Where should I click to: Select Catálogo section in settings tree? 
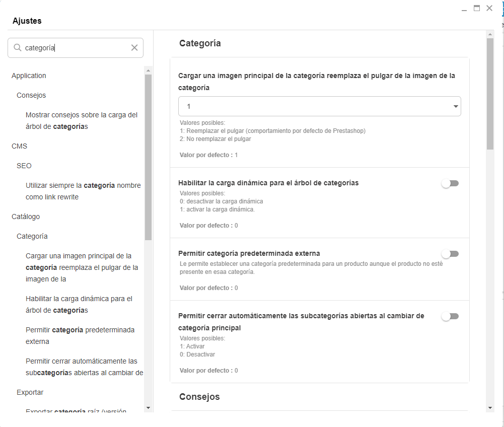point(26,217)
